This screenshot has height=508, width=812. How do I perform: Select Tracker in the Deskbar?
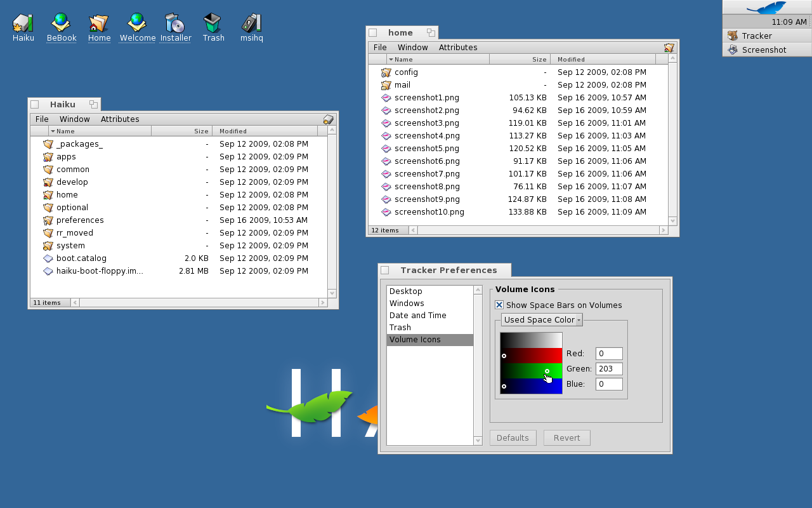[767, 36]
